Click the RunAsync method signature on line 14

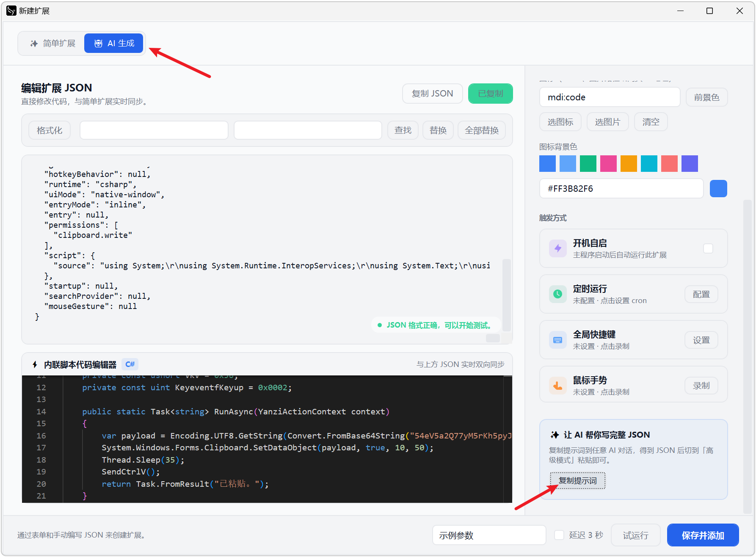tap(236, 411)
